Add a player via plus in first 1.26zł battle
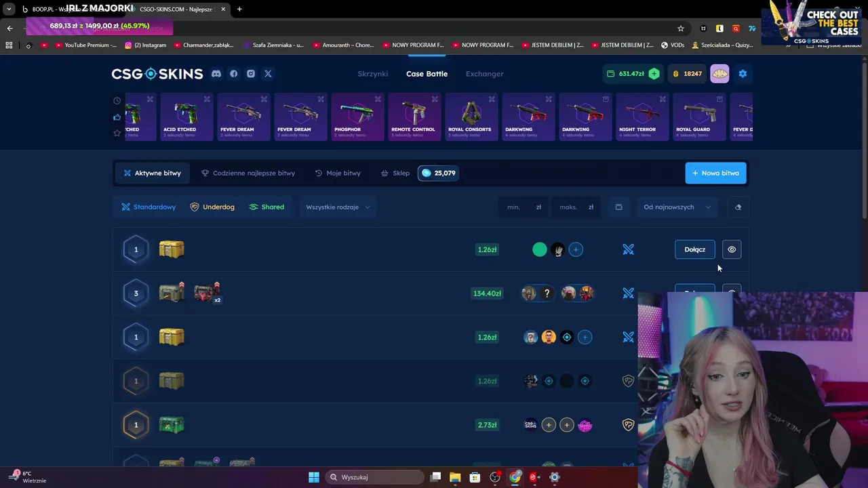The image size is (868, 488). 576,249
